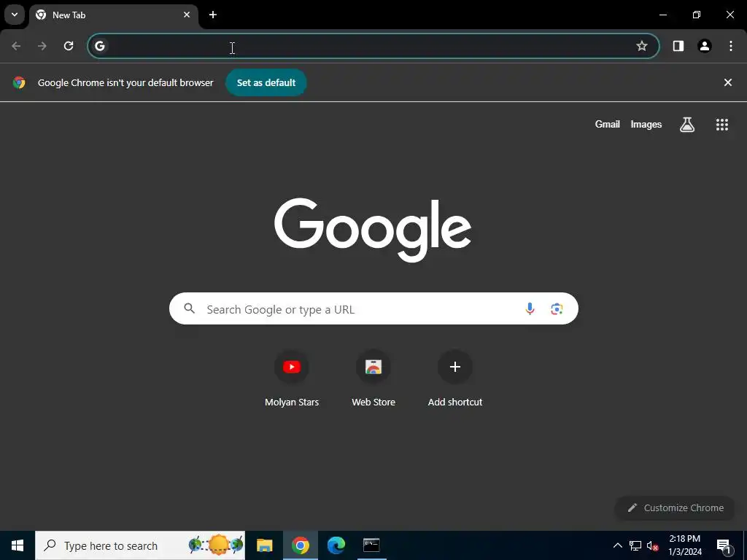Click the Chrome taskbar icon

click(300, 545)
